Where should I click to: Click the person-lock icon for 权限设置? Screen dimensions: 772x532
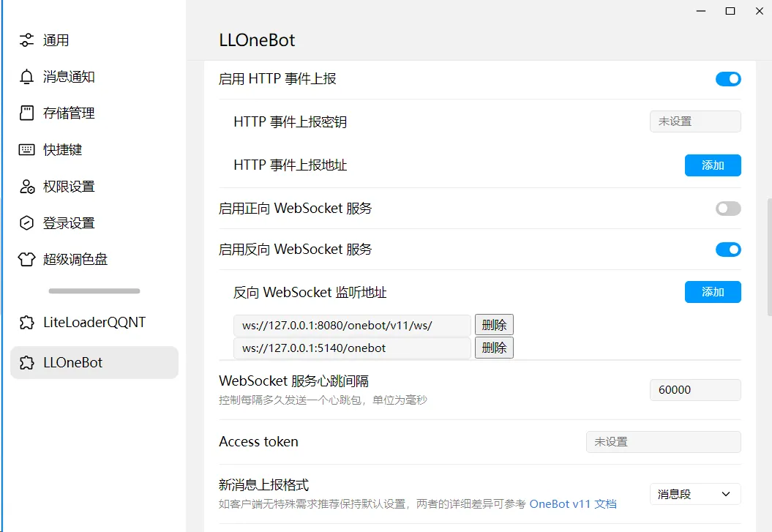[27, 187]
